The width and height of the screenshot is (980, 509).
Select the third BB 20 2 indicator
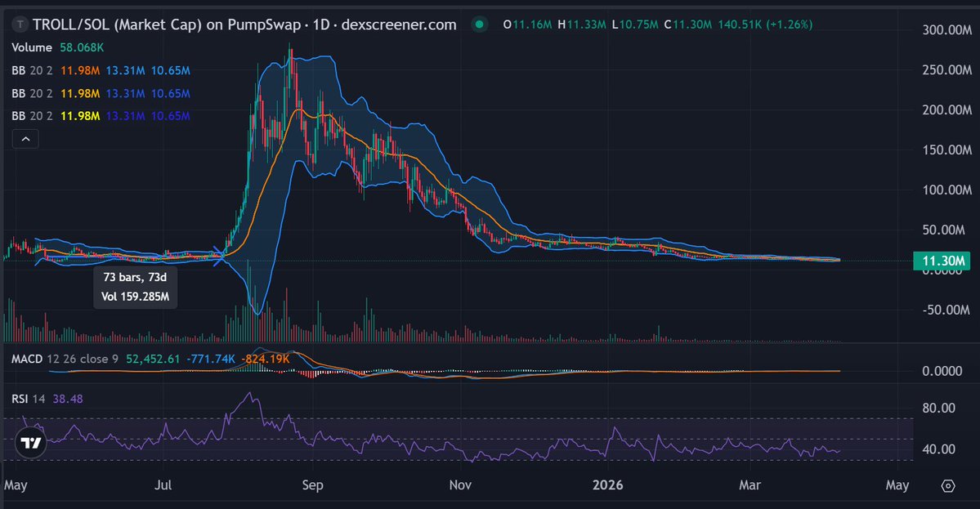[x=32, y=116]
